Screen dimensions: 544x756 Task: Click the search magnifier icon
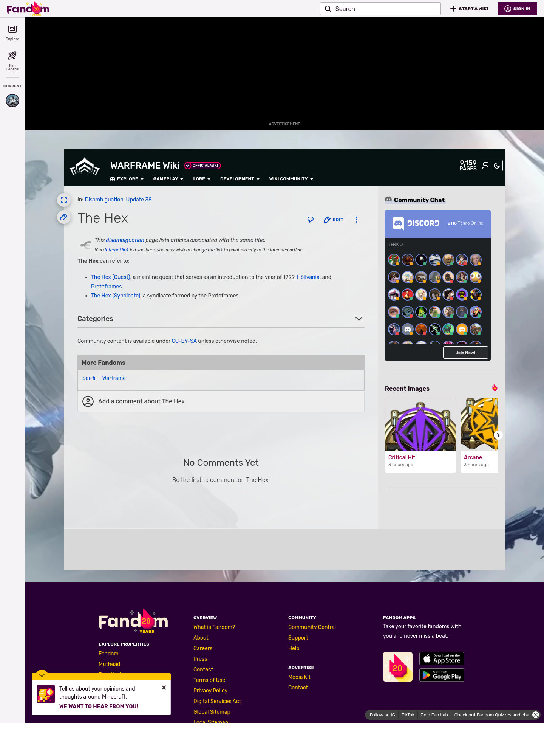click(x=328, y=9)
